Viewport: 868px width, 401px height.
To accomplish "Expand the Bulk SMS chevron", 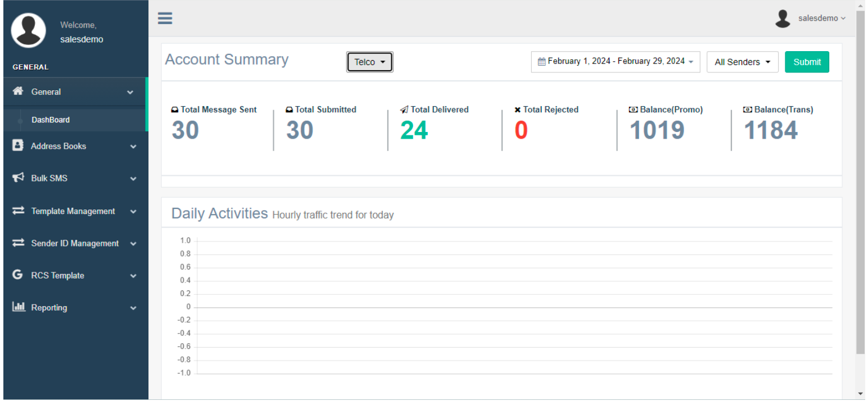I will point(133,179).
